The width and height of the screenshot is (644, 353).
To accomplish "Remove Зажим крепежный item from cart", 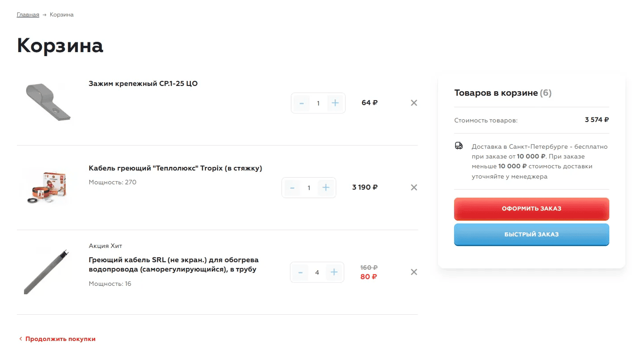I will coord(414,103).
